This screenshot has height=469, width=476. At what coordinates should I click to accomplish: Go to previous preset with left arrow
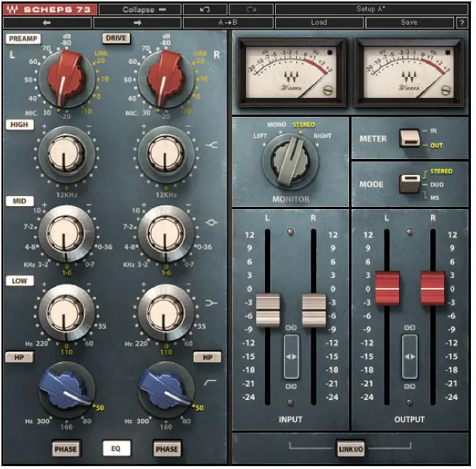coord(47,23)
